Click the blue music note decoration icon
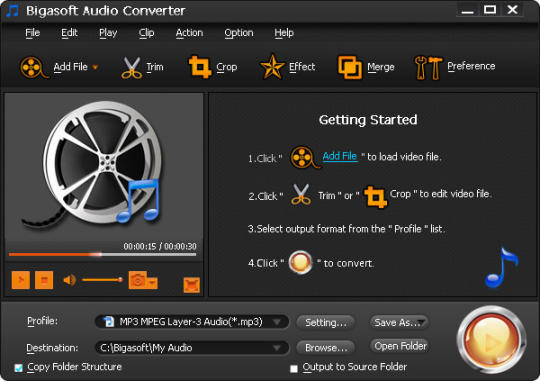 (501, 267)
